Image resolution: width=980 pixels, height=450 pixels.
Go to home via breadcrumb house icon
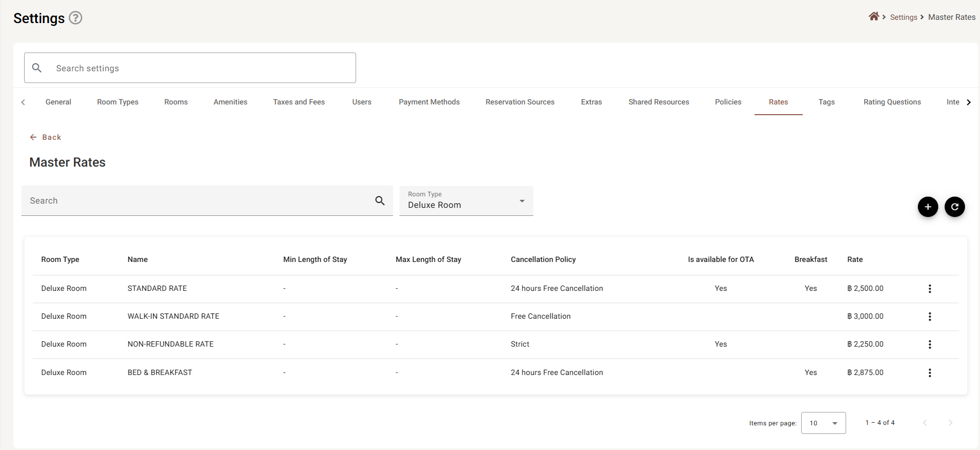[873, 17]
